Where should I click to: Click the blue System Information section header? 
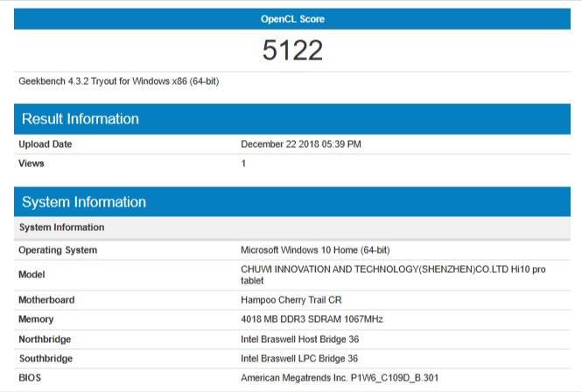point(292,201)
